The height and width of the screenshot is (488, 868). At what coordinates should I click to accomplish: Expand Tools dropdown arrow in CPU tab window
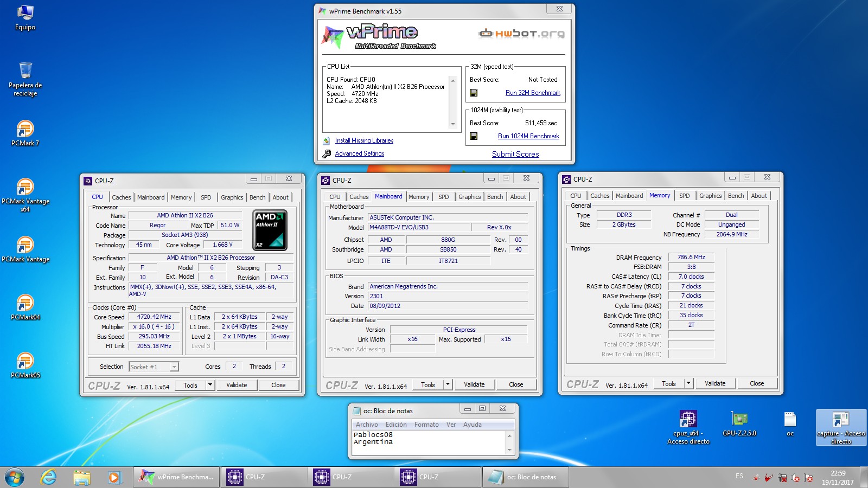point(210,385)
